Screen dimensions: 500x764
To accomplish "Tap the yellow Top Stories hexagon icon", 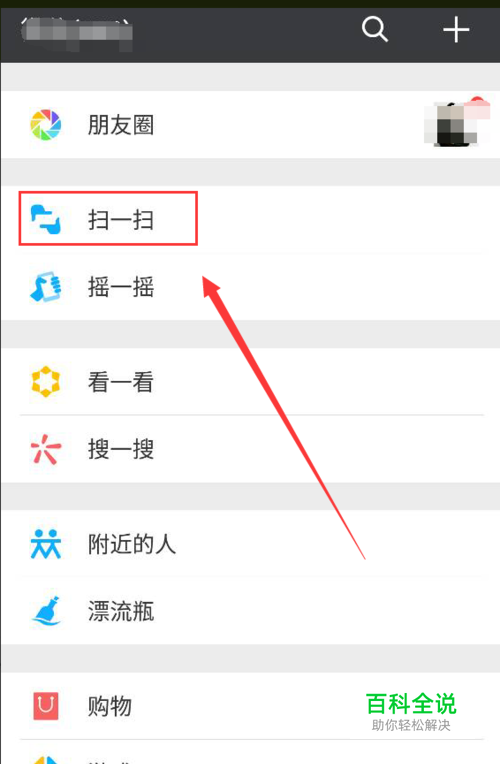I will [x=45, y=382].
